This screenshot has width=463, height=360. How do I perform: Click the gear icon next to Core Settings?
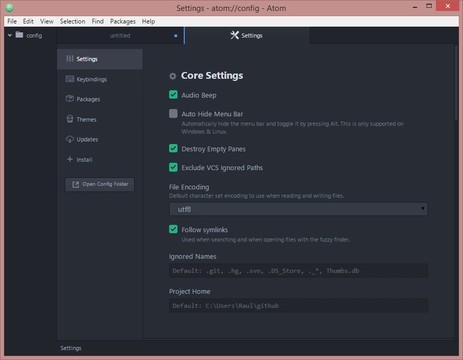point(173,76)
